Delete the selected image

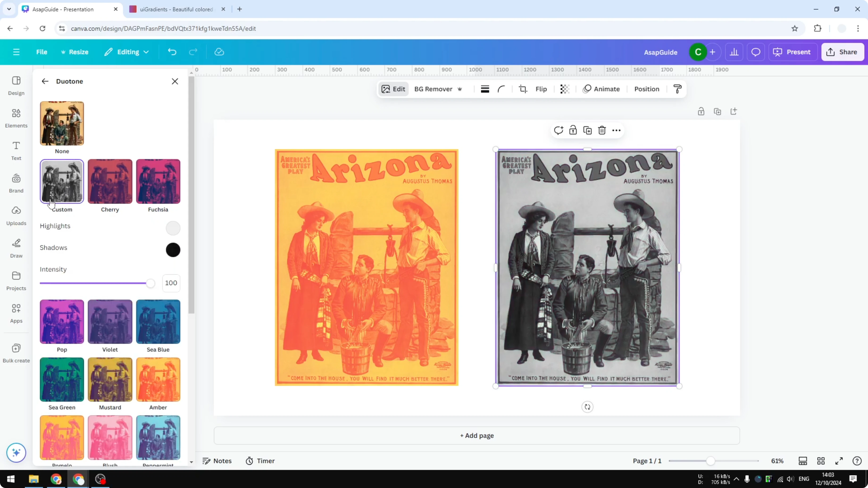click(x=602, y=130)
